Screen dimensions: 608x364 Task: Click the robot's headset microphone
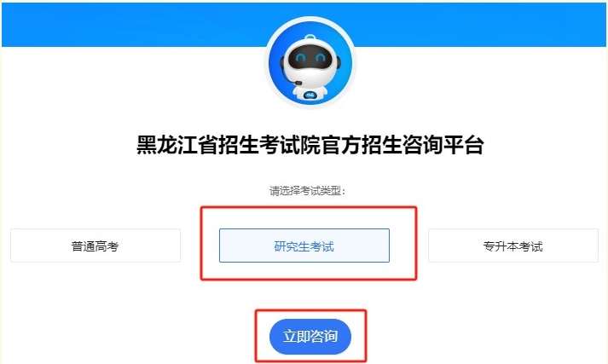[298, 83]
